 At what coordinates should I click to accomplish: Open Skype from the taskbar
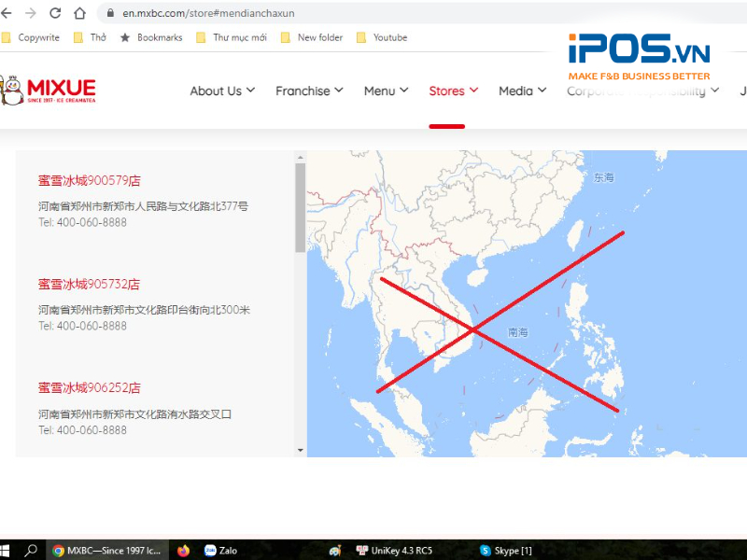coord(505,551)
